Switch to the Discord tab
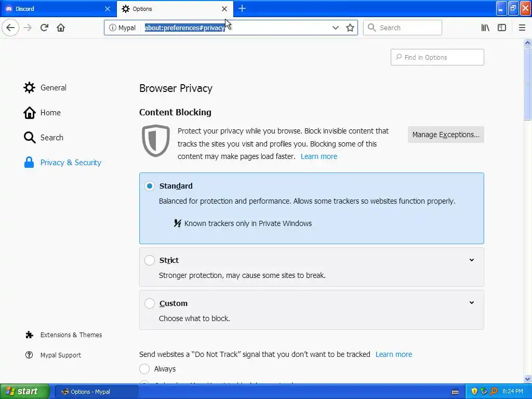 [x=58, y=9]
